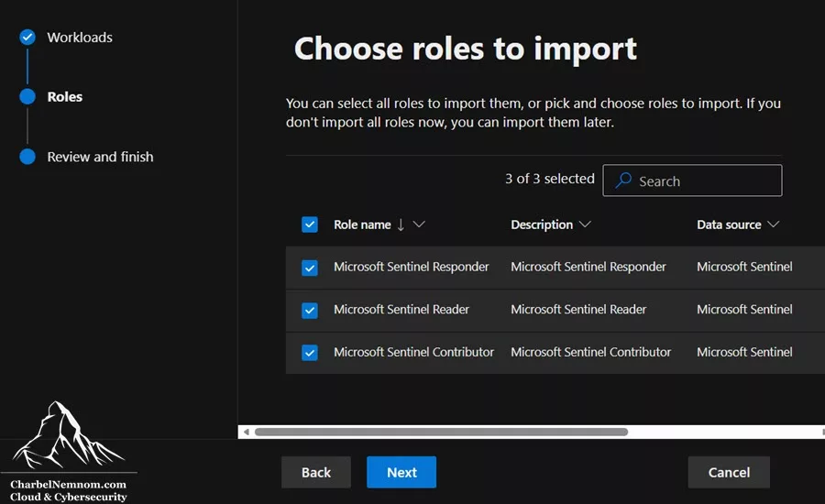Toggle the select-all roles checkbox in the header
Viewport: 825px width, 504px height.
310,225
